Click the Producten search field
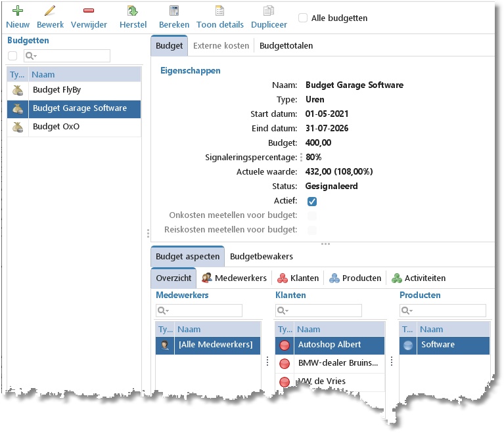Viewport: 504px width, 434px height. (x=443, y=311)
